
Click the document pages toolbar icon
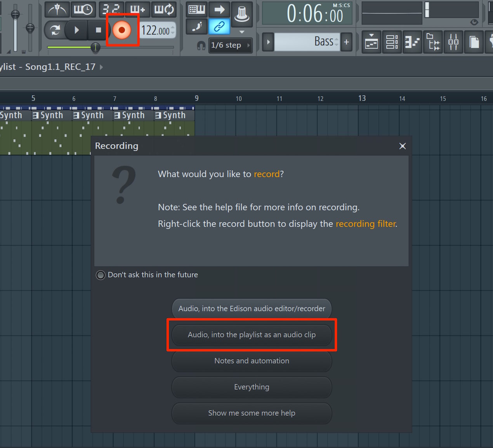[474, 42]
